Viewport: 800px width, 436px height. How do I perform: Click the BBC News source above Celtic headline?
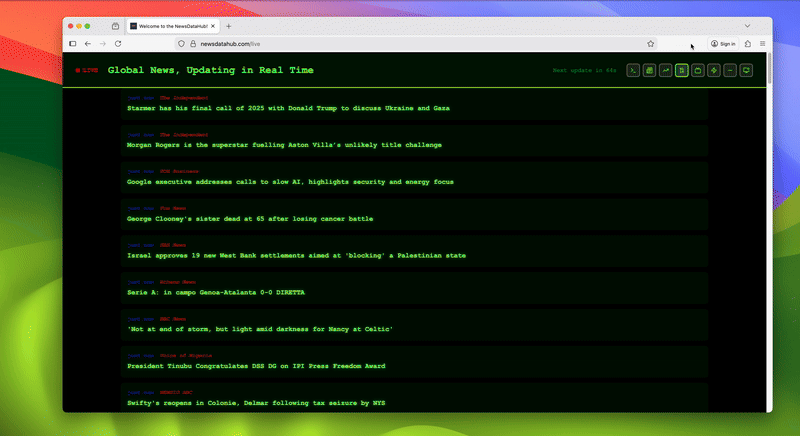(172, 319)
